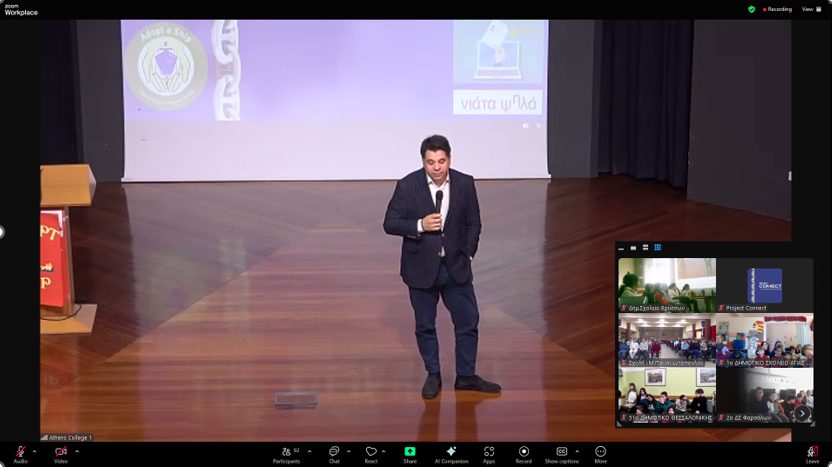Select the Project Connect participant tile
This screenshot has width=832, height=467.
click(764, 286)
